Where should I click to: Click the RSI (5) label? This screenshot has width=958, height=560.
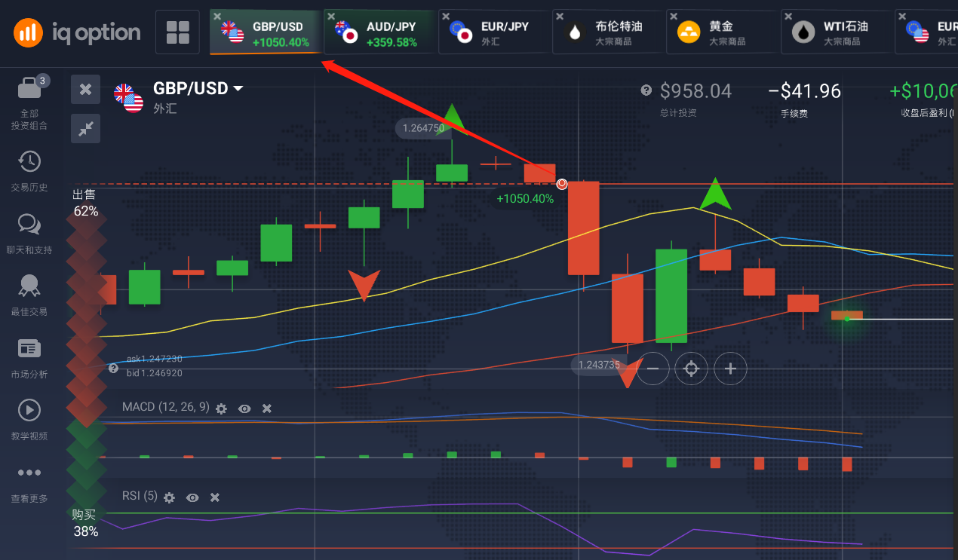[140, 496]
